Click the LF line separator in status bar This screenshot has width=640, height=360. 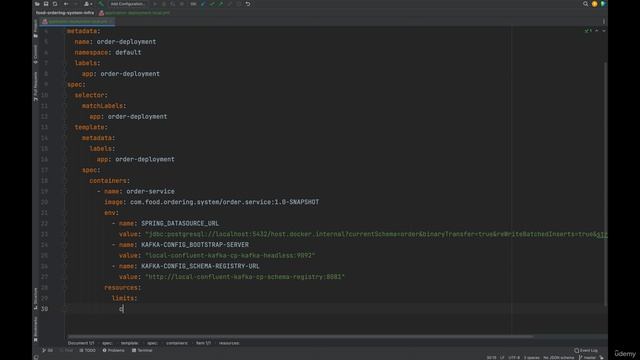(502, 358)
